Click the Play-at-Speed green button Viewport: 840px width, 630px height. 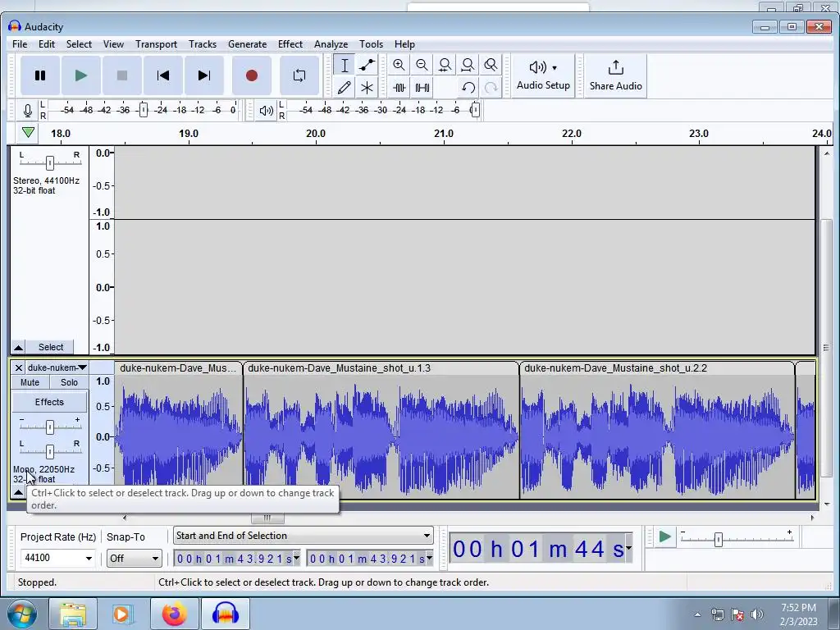(x=664, y=536)
